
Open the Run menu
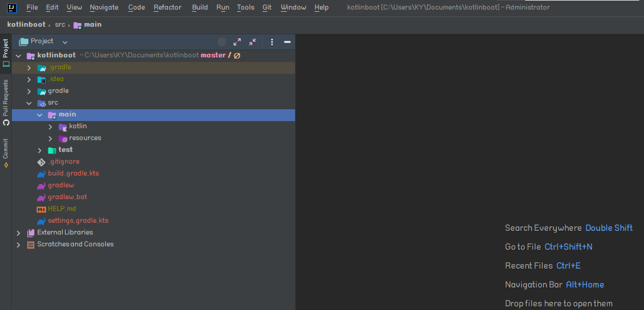tap(222, 7)
